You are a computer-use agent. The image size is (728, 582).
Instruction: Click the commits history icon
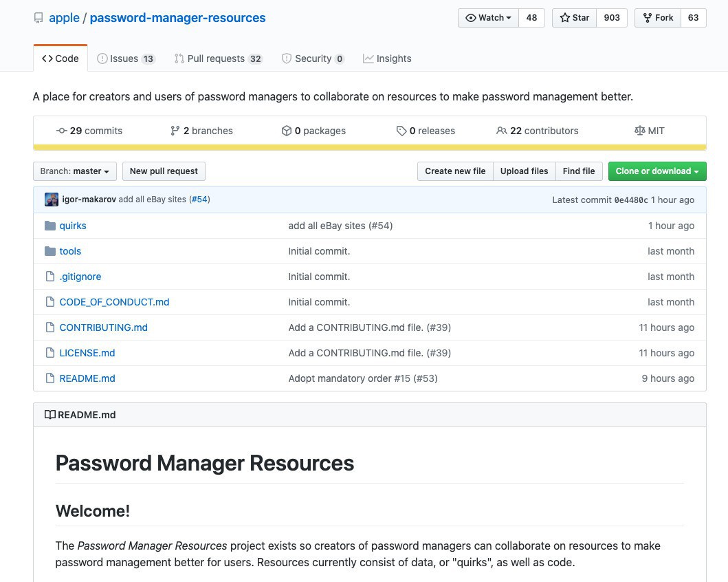(61, 131)
